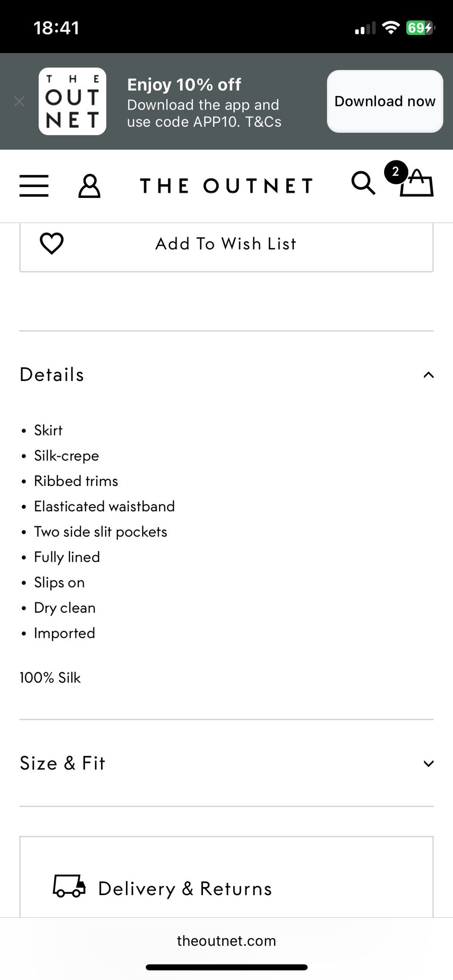Screen dimensions: 453x980
Task: Tap The Outnet app logo in banner
Action: click(72, 101)
